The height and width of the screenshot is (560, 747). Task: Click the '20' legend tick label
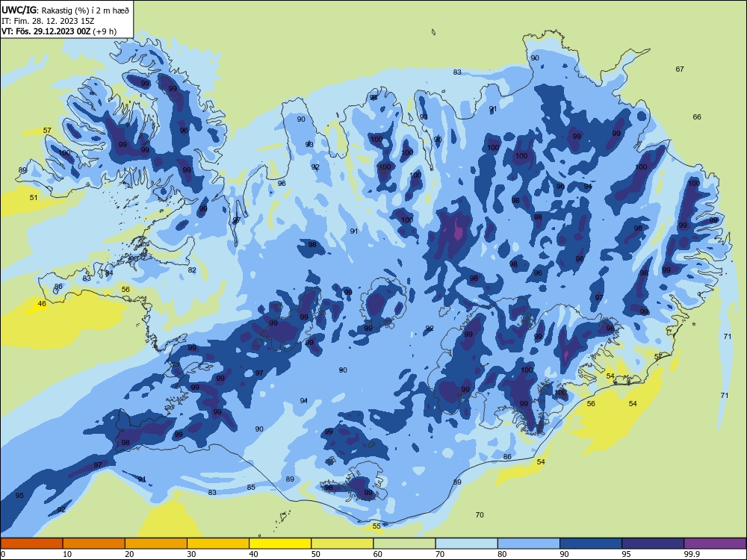pyautogui.click(x=129, y=554)
